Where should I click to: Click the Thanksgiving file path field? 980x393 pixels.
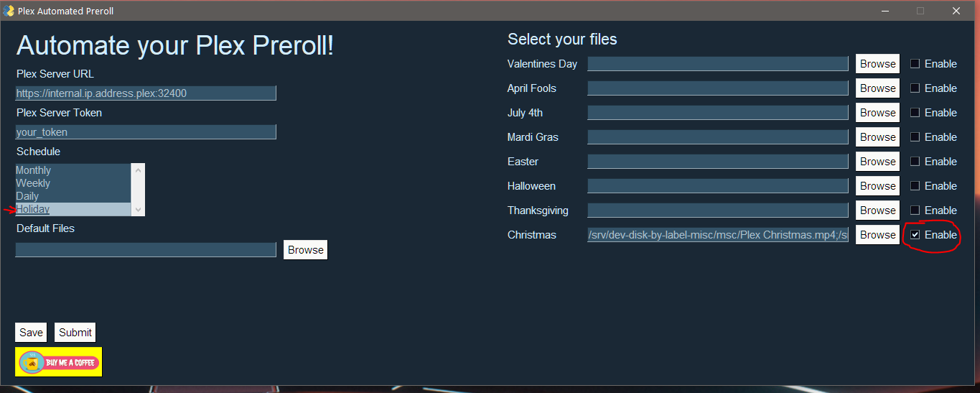tap(718, 211)
